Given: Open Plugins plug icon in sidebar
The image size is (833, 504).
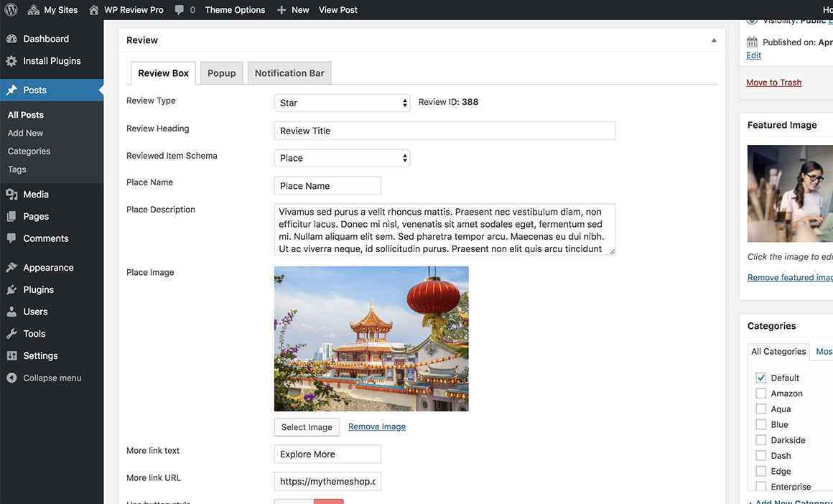Looking at the screenshot, I should pos(11,289).
